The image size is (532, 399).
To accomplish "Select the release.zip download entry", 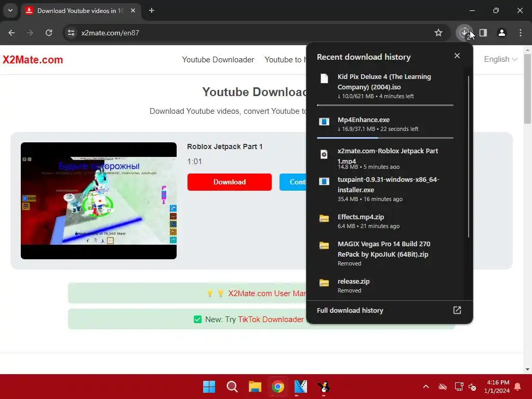I will tap(385, 285).
